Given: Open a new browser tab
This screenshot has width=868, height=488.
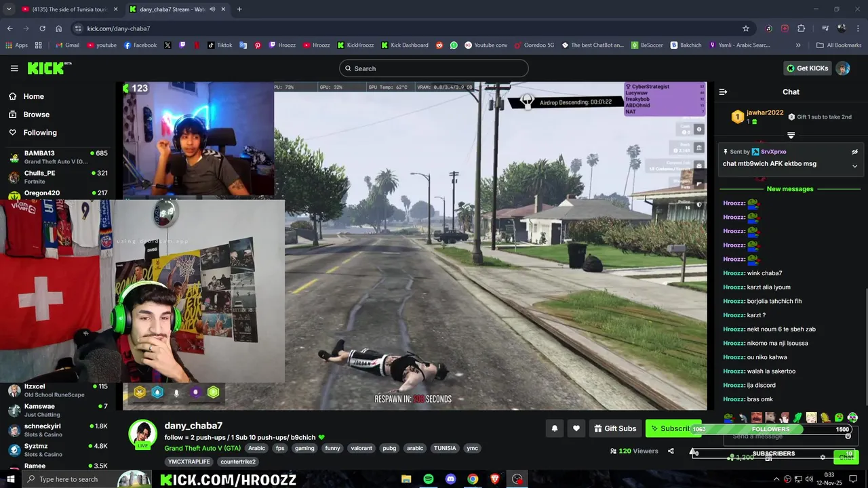Looking at the screenshot, I should click(x=239, y=9).
